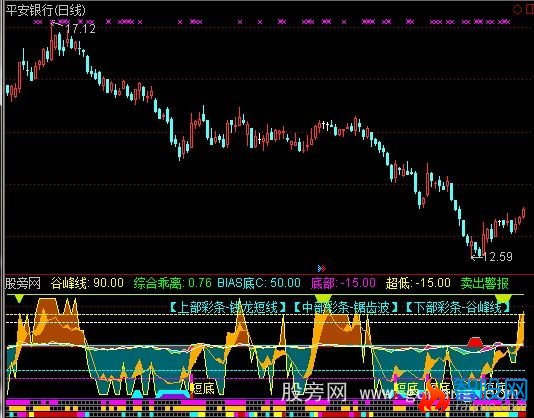Select the BIAS底C: 50.00 indicator value
Image resolution: width=534 pixels, height=418 pixels.
259,283
